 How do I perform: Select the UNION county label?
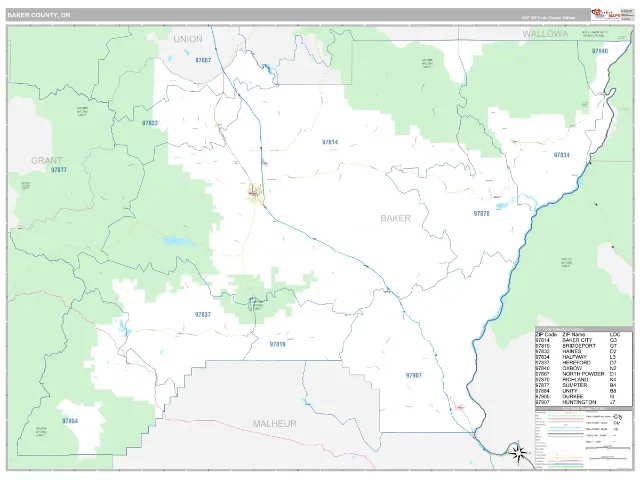click(x=188, y=39)
